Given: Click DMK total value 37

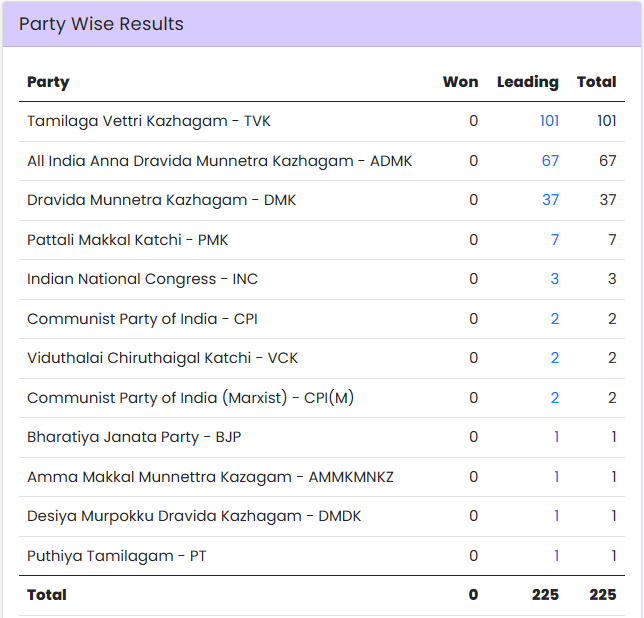Looking at the screenshot, I should (x=607, y=200).
